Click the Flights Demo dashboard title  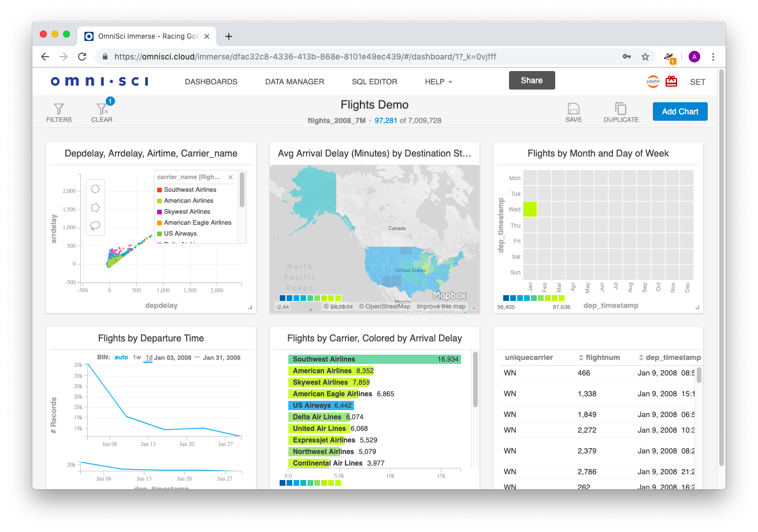point(374,105)
